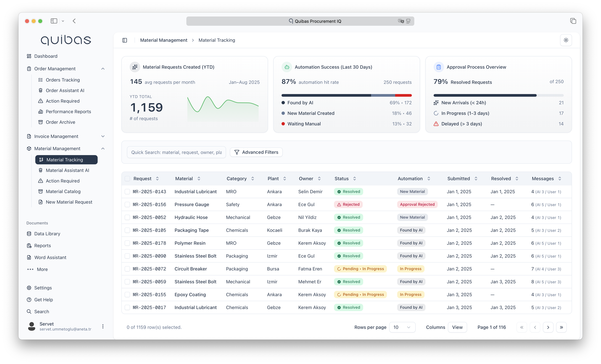Expand the Invoice Management section
This screenshot has width=601, height=364.
103,136
